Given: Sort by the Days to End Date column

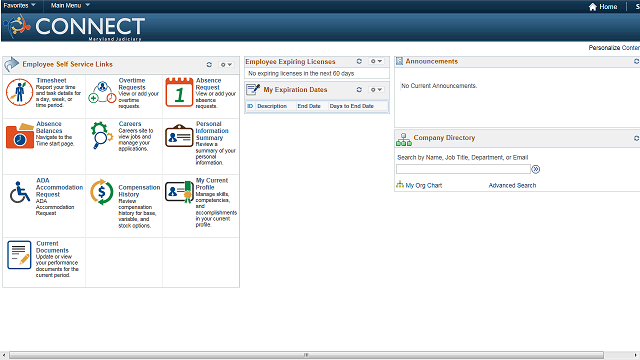Looking at the screenshot, I should coord(351,106).
